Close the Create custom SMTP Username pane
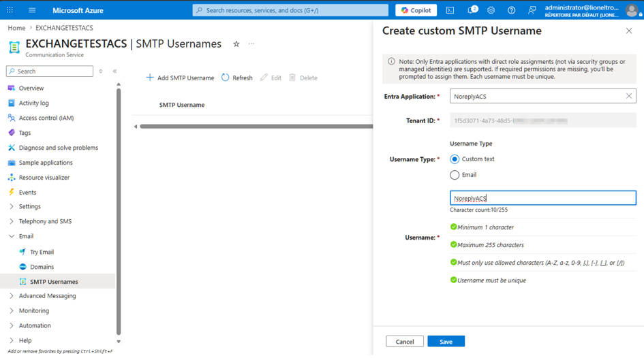The height and width of the screenshot is (358, 644). click(x=629, y=31)
